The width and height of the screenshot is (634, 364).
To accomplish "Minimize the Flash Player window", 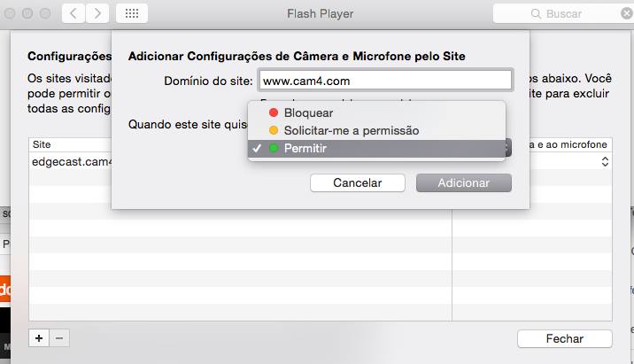I will point(26,14).
